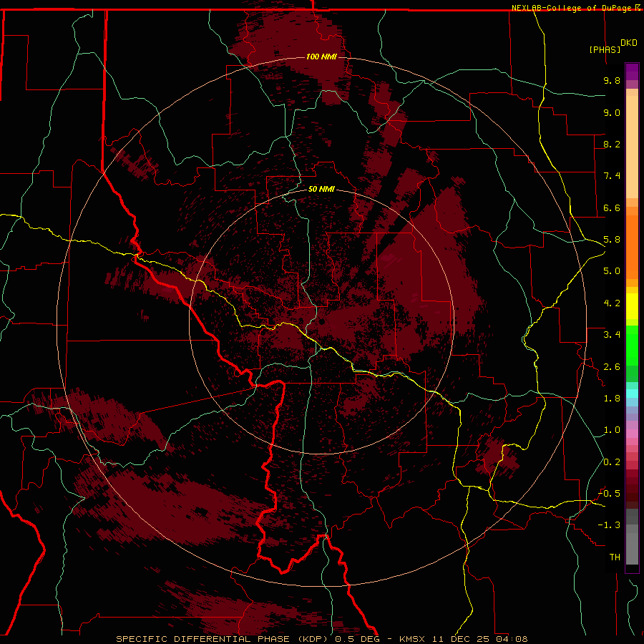The width and height of the screenshot is (644, 644).
Task: Click the 2.6 value on the scale
Action: 612,367
